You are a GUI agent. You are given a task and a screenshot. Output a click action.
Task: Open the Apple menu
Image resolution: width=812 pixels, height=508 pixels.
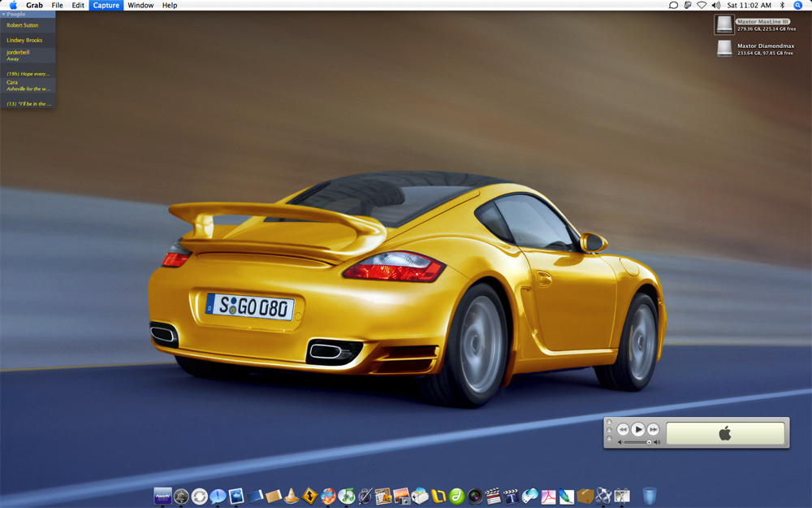[x=13, y=5]
